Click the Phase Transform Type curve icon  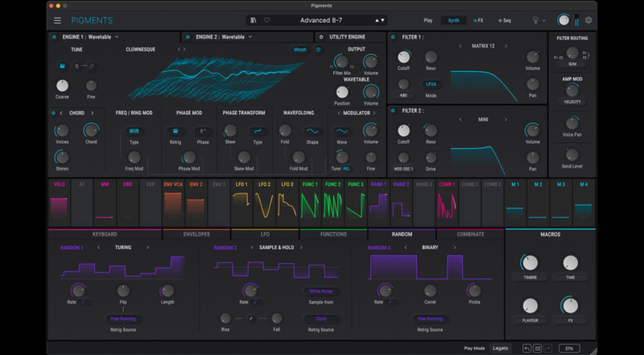point(258,131)
